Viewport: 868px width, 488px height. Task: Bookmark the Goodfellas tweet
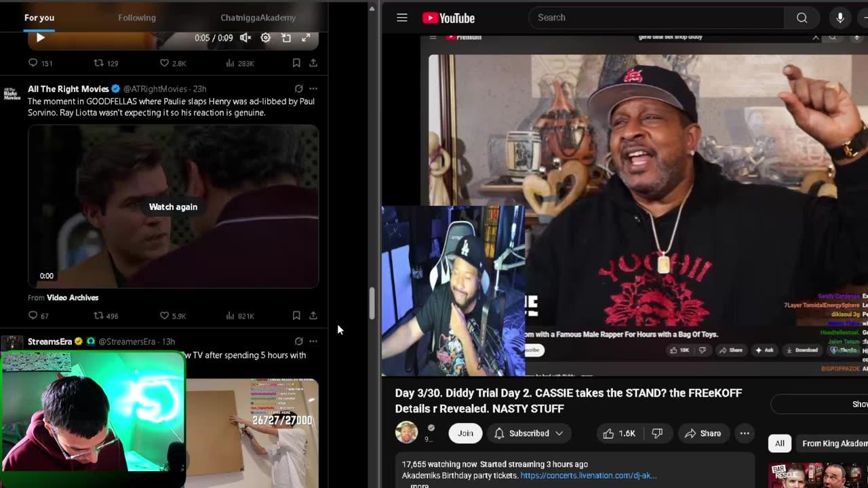296,316
